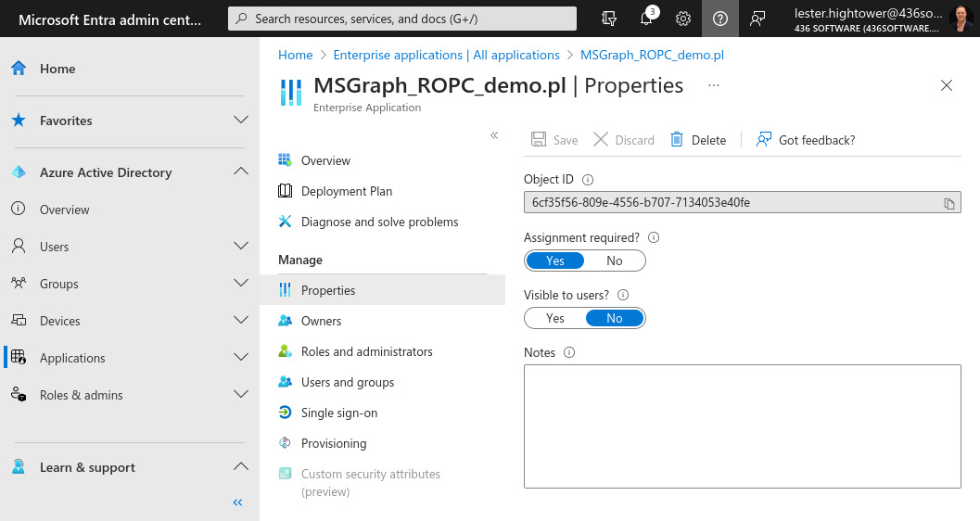Click the Roles & admins icon
Image resolution: width=980 pixels, height=521 pixels.
pos(19,394)
